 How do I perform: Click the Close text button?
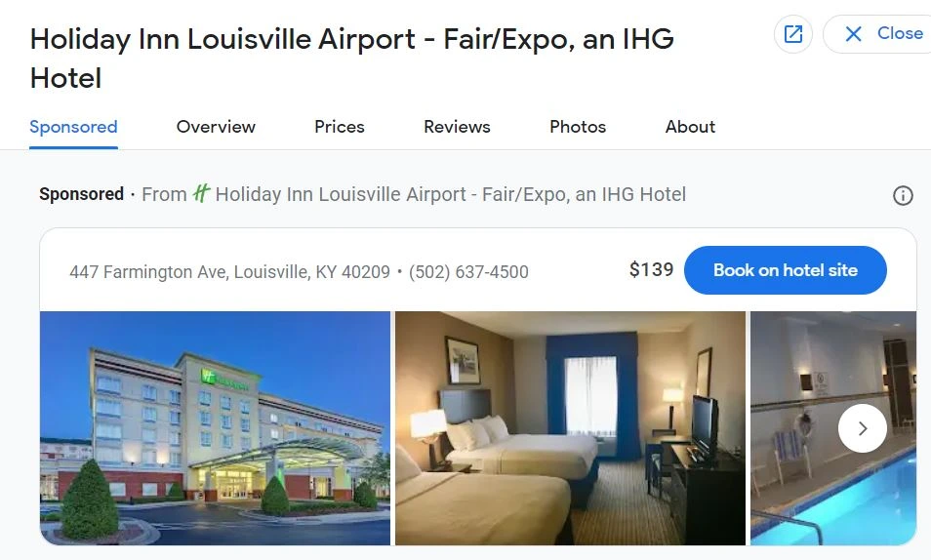pyautogui.click(x=900, y=33)
